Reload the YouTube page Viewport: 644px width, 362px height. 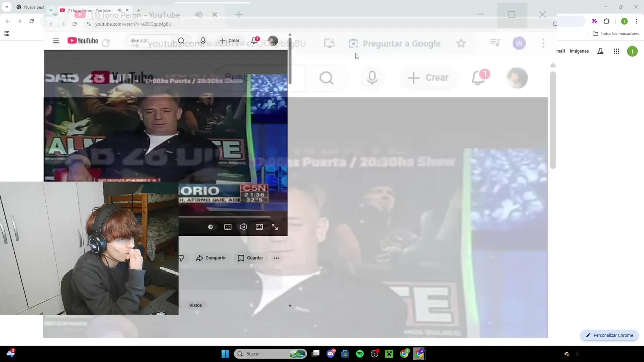[74, 24]
